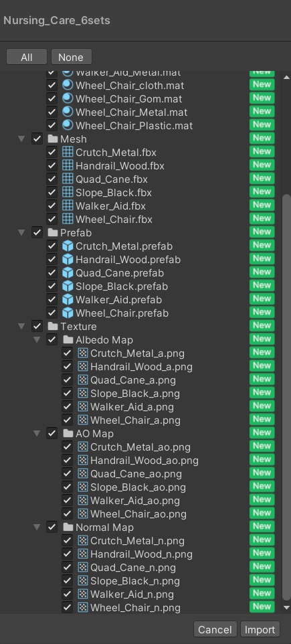Select the Wheel_Chair_a.png row

(140, 420)
